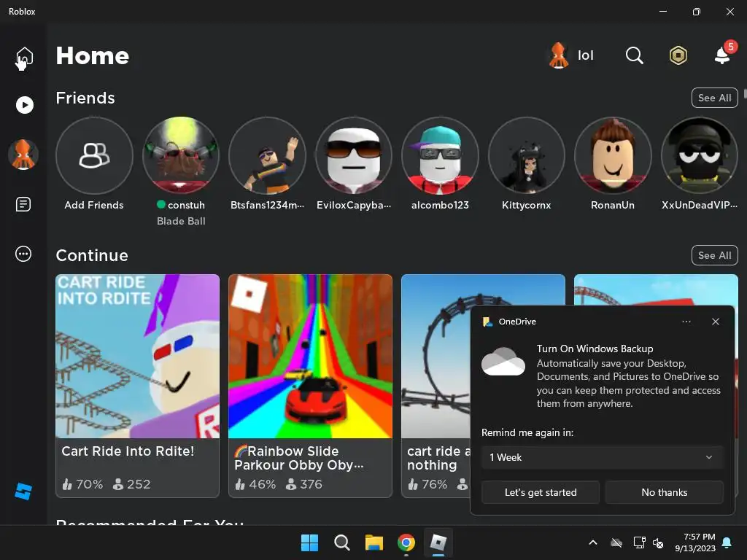747x560 pixels.
Task: Show hidden tray icons chevron
Action: pos(592,542)
